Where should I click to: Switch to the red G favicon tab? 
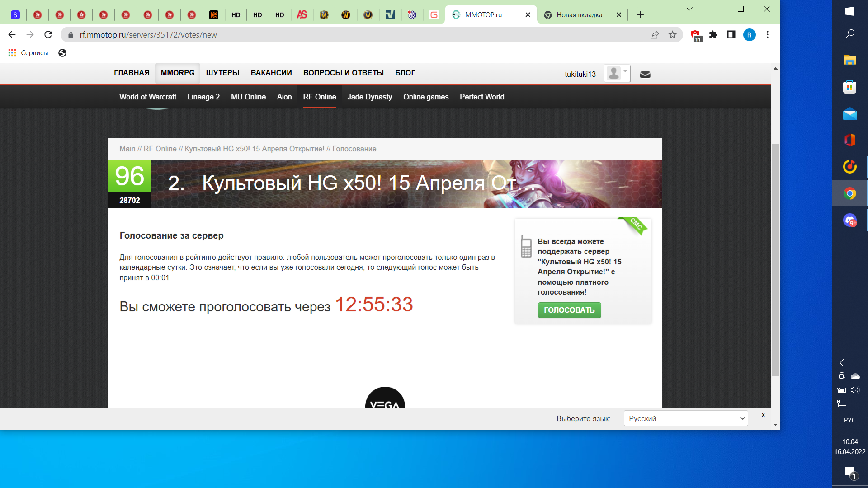(434, 15)
